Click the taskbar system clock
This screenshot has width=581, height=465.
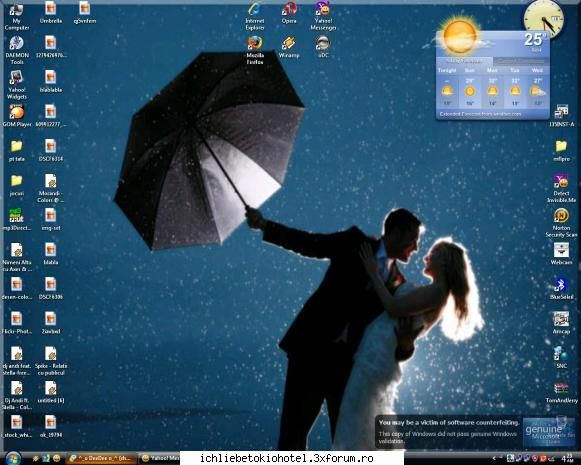(567, 458)
